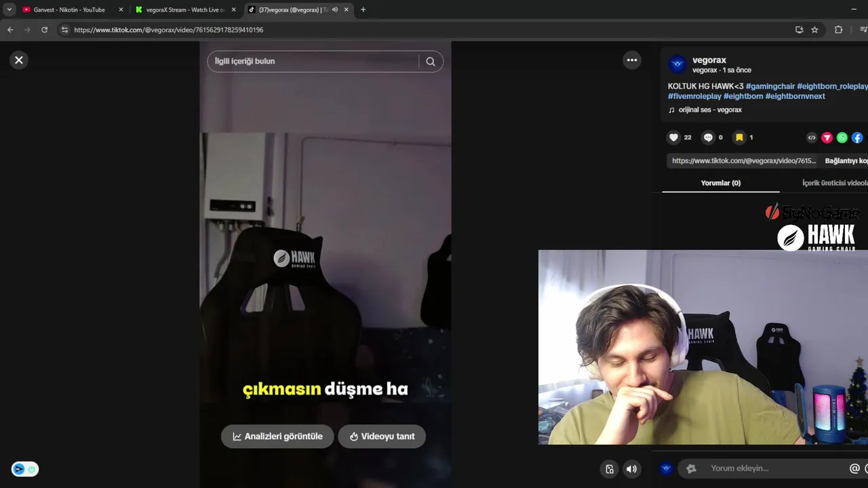
Task: Open hashtag #gamingchair
Action: (x=770, y=86)
